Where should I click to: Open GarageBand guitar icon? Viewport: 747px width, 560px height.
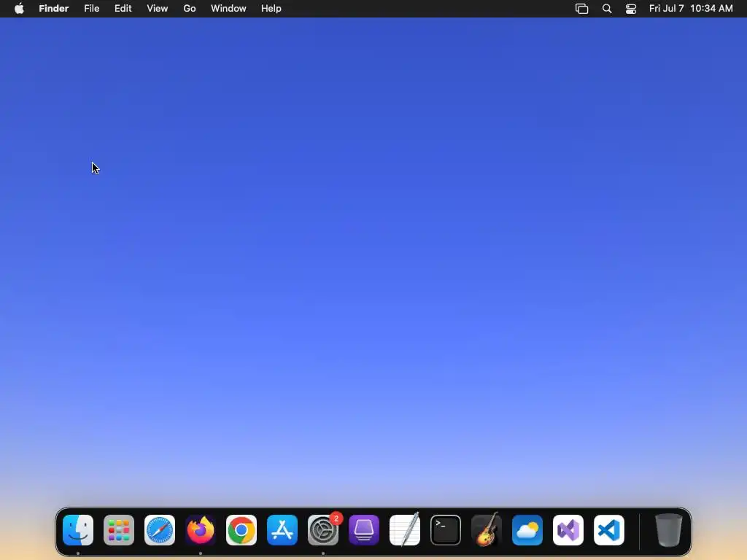tap(487, 530)
